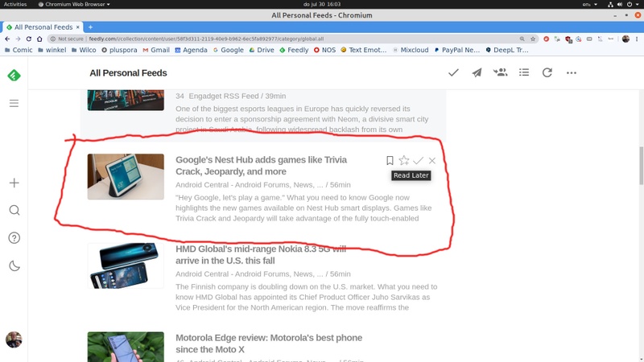This screenshot has width=644, height=362.
Task: Open the DeepL Tr... bookmark
Action: coord(507,50)
